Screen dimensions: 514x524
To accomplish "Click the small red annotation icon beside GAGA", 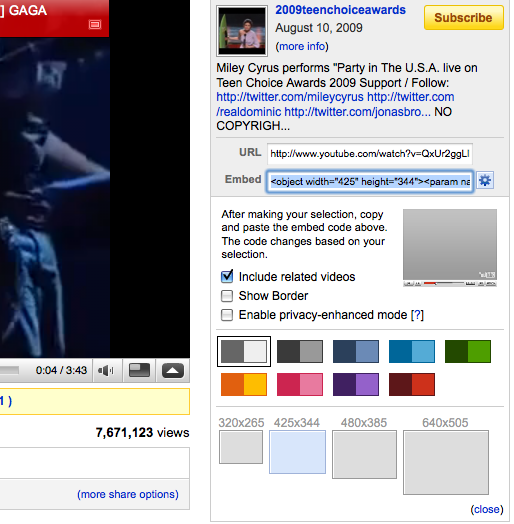I will 95,25.
